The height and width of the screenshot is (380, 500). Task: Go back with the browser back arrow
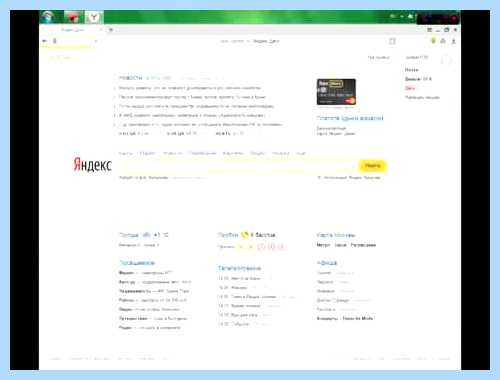(44, 41)
